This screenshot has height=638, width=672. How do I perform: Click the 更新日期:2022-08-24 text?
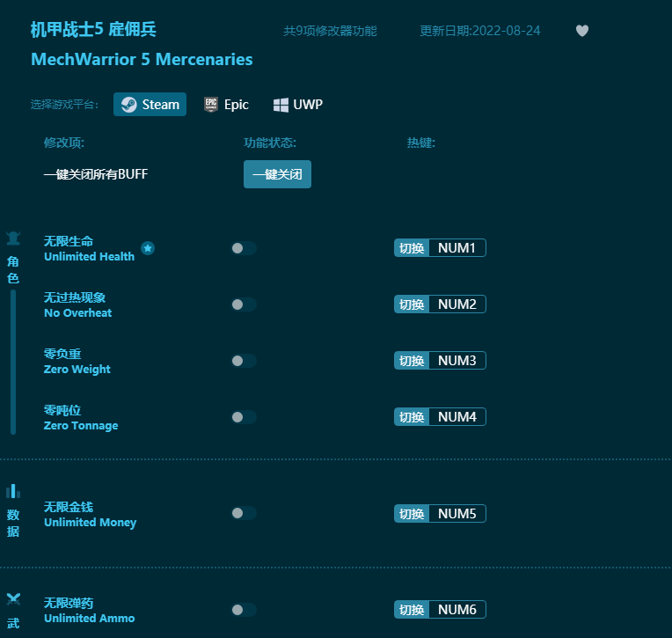[480, 31]
